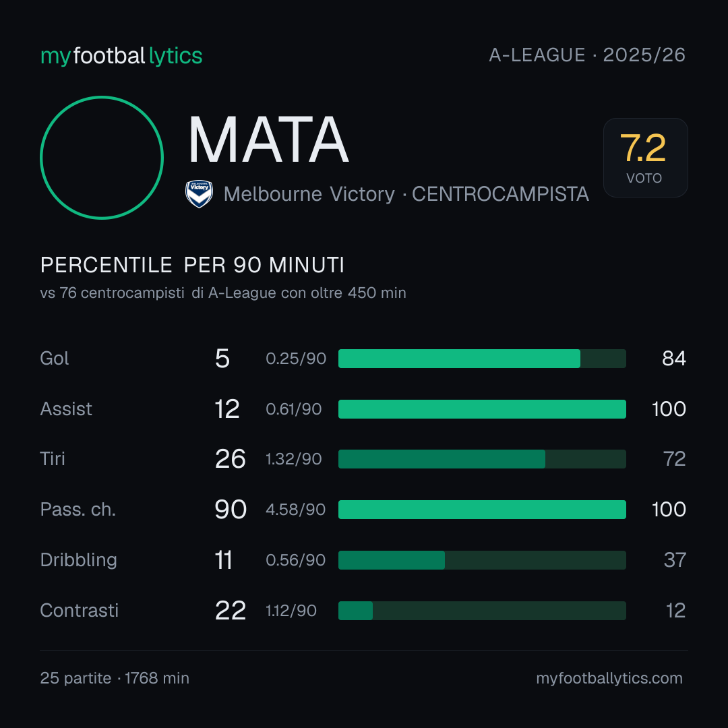The height and width of the screenshot is (728, 728).
Task: Click the Melbourne Victory club crest
Action: point(199,194)
